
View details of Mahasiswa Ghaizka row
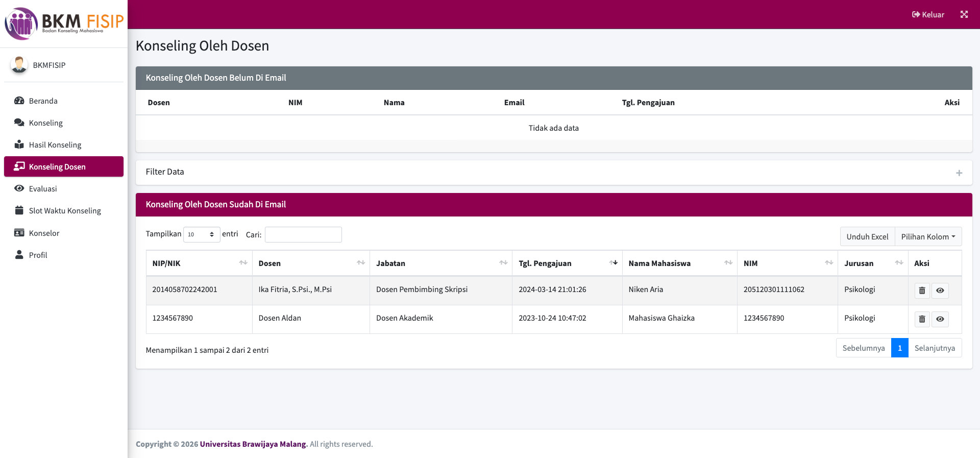click(940, 319)
